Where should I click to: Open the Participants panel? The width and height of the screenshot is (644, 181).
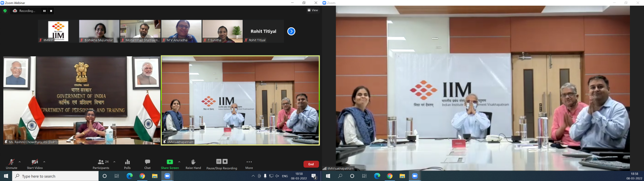click(101, 164)
